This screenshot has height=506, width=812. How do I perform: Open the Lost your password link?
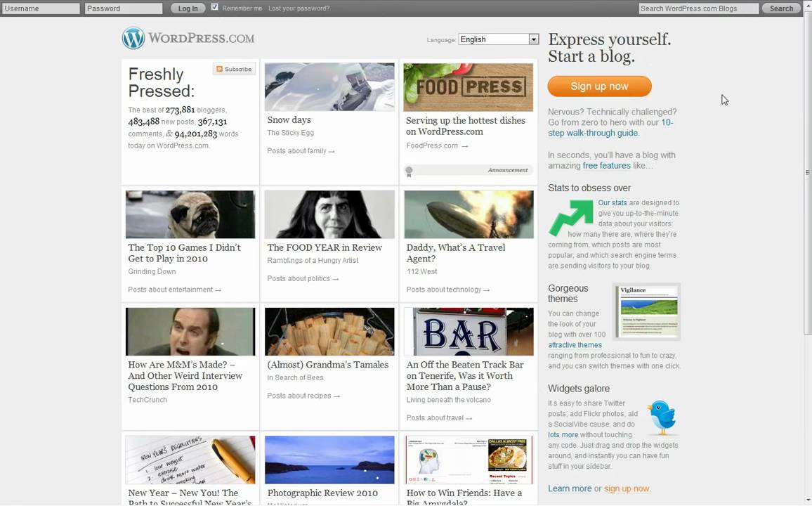(x=299, y=8)
